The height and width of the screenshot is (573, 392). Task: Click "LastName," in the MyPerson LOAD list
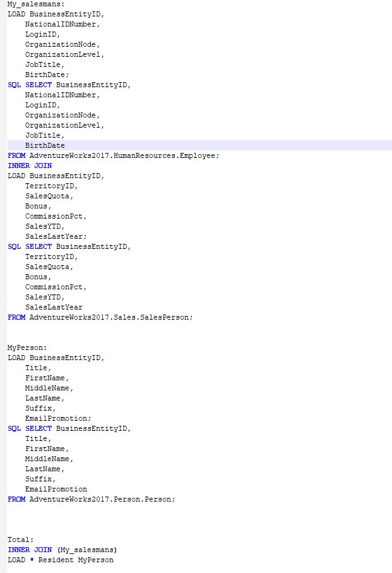[45, 399]
